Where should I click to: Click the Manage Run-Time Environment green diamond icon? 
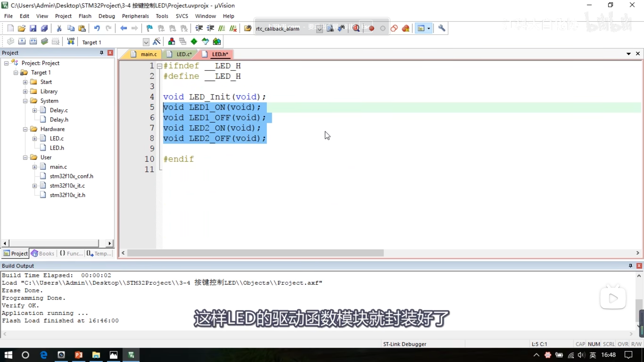[x=194, y=41]
